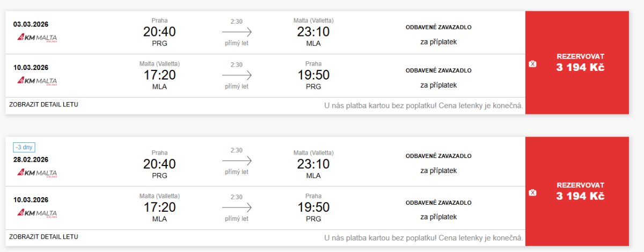This screenshot has height=252, width=644.
Task: Click KM Malta logo on second card's return flight
Action: (37, 213)
